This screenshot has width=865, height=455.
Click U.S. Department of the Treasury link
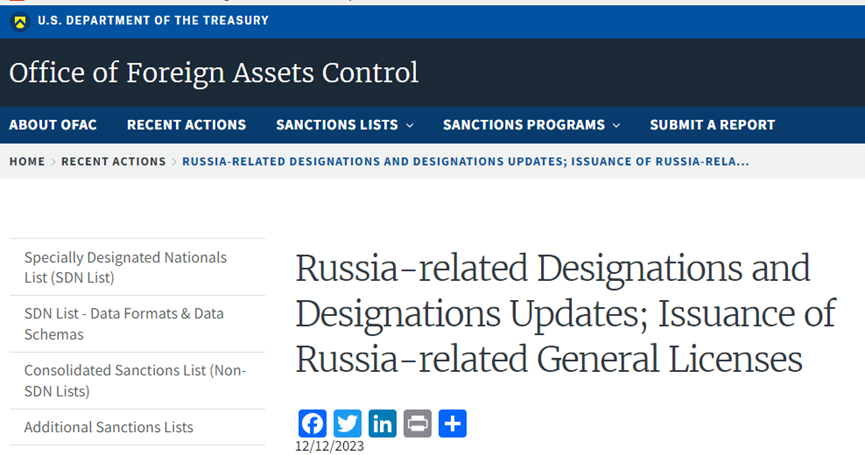153,21
